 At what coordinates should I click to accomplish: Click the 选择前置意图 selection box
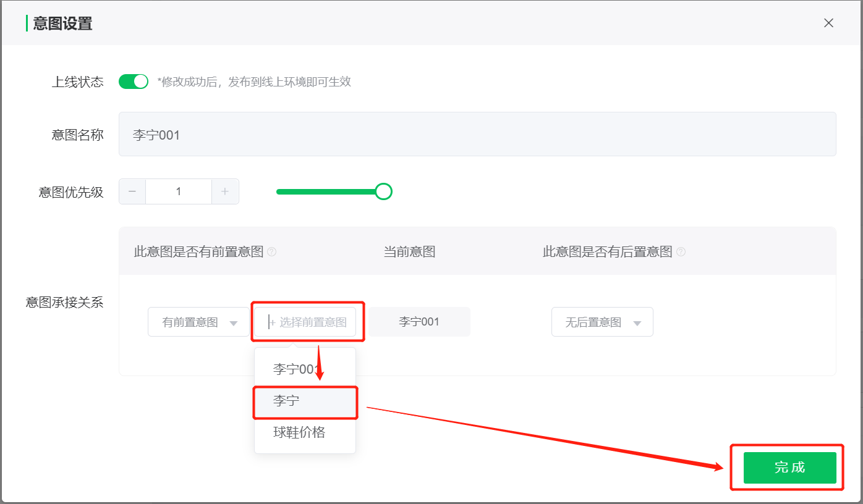pyautogui.click(x=305, y=322)
